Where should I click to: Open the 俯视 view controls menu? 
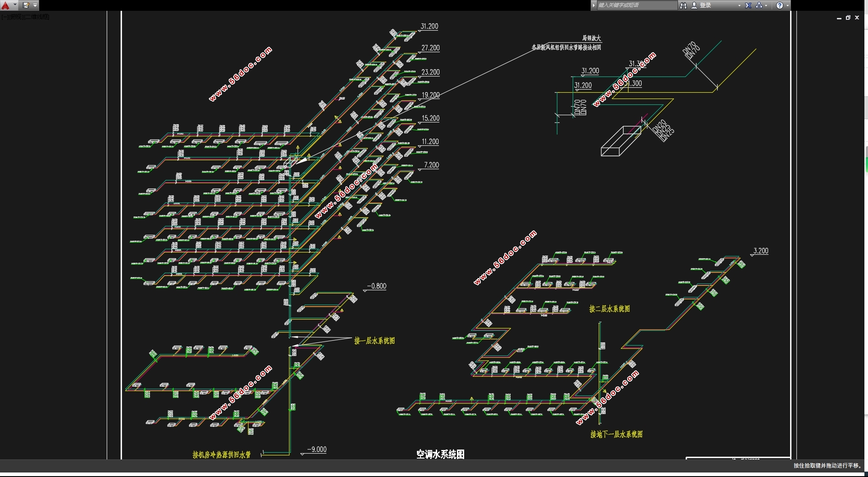[x=16, y=17]
